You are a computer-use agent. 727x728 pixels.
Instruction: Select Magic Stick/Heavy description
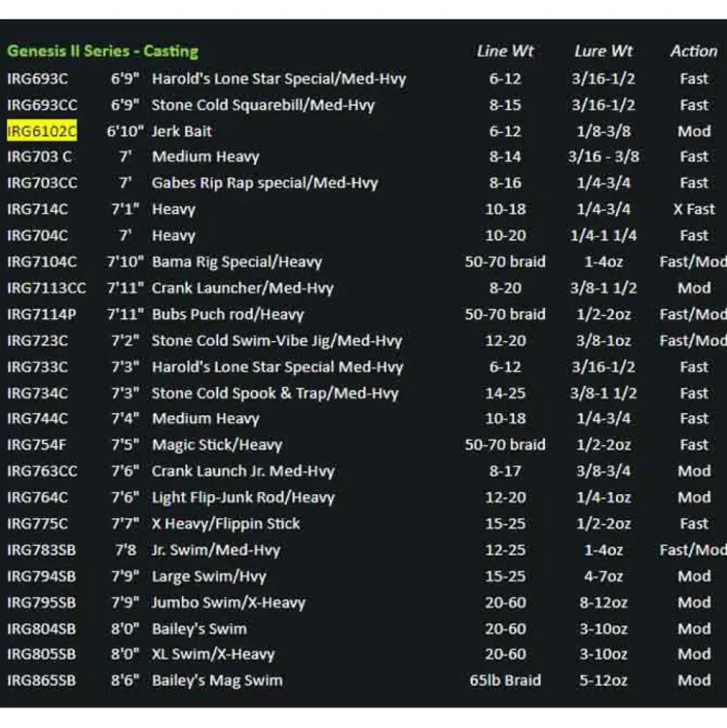click(x=217, y=445)
